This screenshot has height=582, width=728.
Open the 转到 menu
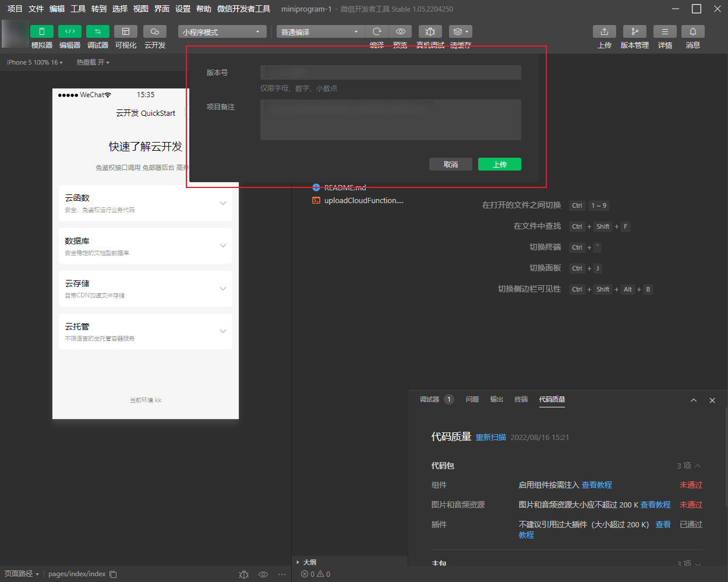[x=99, y=9]
